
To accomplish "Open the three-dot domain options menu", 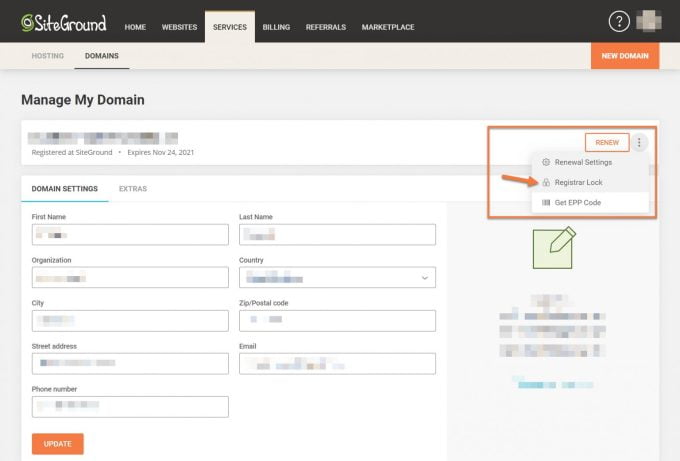I will (640, 142).
